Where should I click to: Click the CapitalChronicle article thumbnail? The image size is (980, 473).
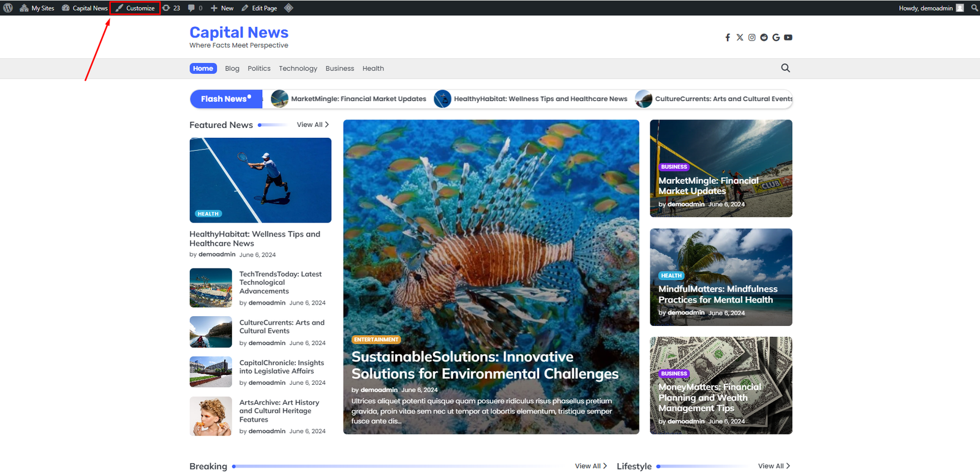[x=211, y=372]
